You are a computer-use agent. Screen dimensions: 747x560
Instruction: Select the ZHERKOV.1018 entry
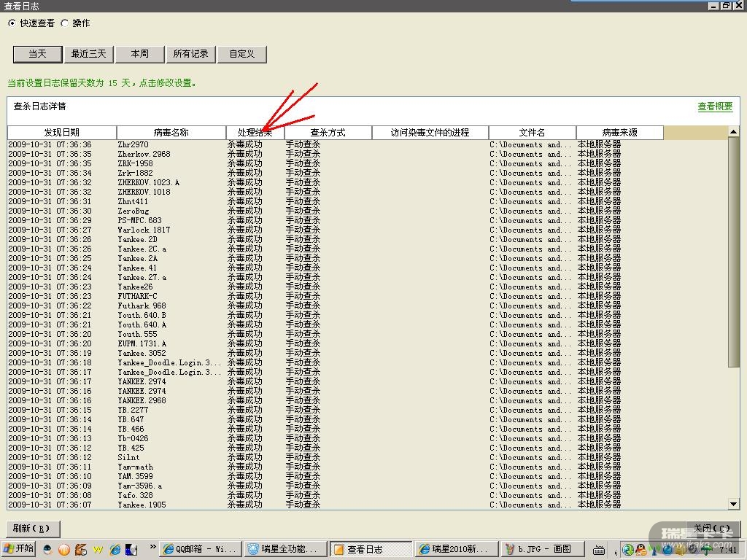click(x=336, y=192)
